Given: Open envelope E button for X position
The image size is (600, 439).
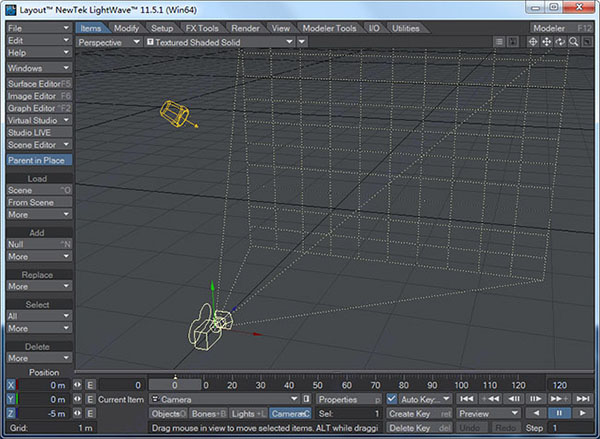Looking at the screenshot, I should click(x=90, y=385).
